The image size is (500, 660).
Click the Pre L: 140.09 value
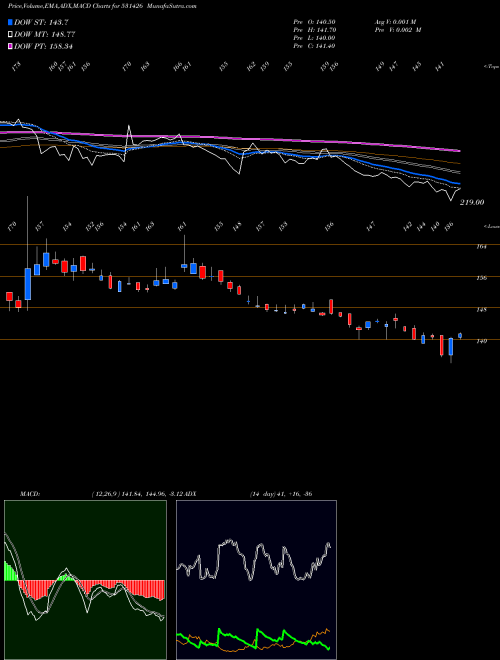[x=314, y=37]
